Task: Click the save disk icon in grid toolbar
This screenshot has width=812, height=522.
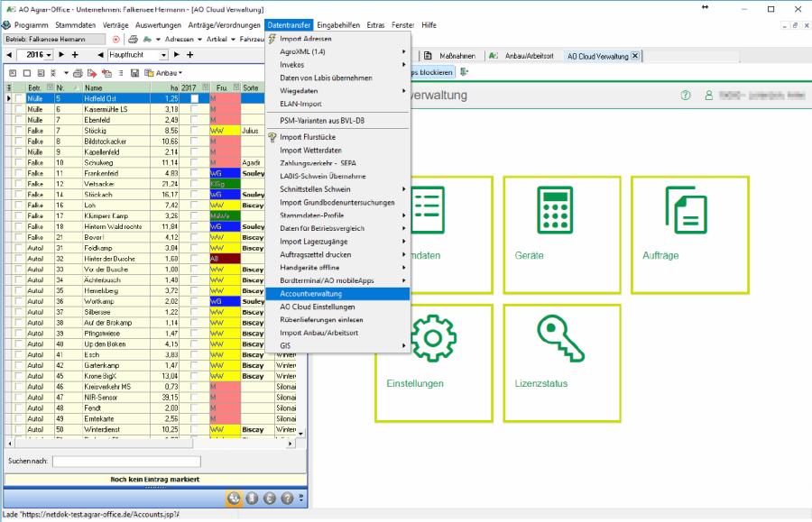Action: coord(134,72)
